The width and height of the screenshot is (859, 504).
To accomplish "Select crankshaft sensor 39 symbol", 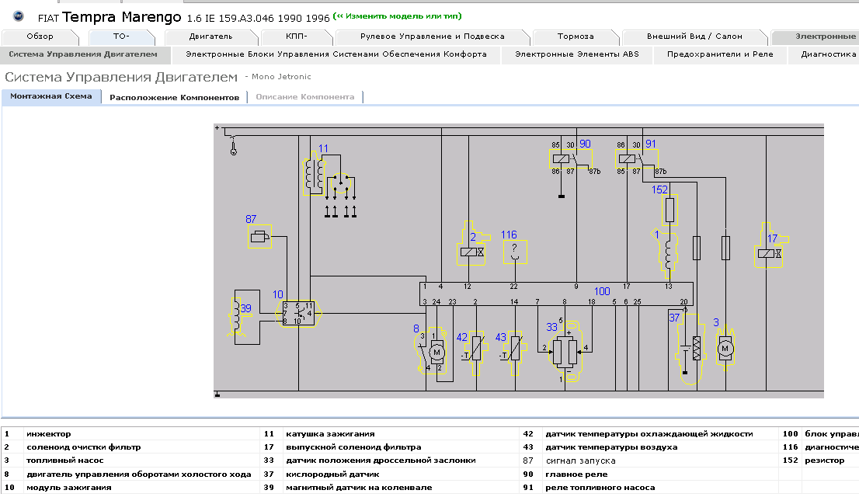I will (x=237, y=317).
